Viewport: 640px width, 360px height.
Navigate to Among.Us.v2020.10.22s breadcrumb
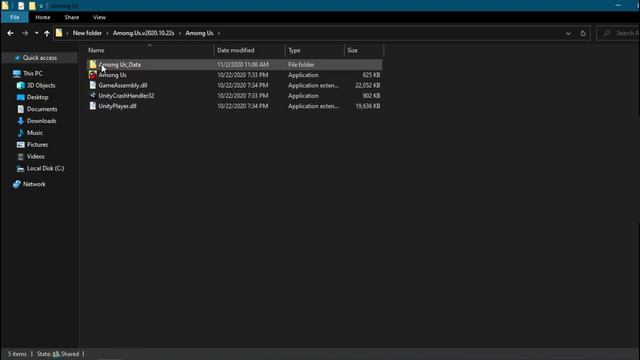click(x=143, y=33)
